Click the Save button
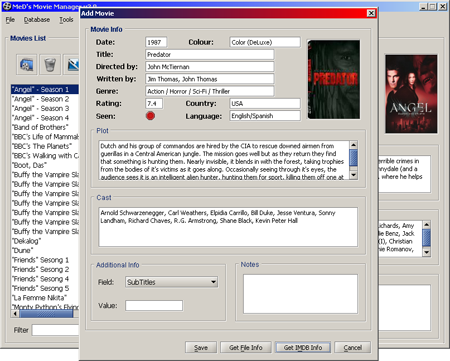The width and height of the screenshot is (450, 361). coord(201,347)
